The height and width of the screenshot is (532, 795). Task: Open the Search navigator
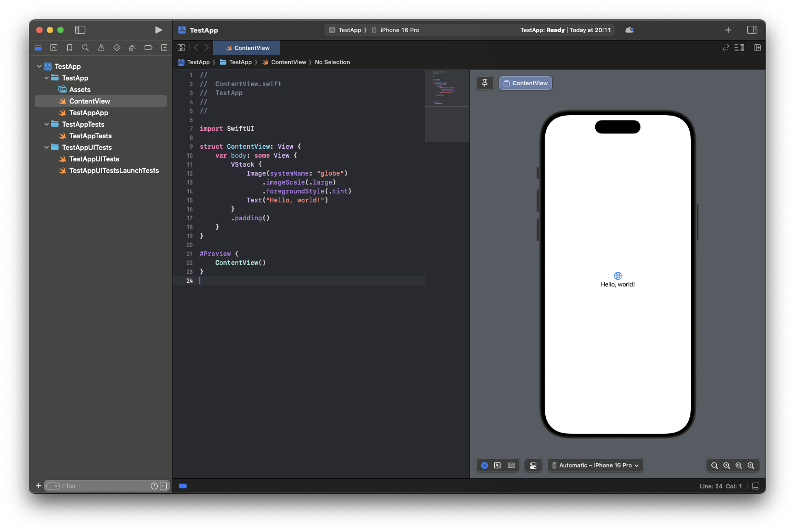[85, 47]
